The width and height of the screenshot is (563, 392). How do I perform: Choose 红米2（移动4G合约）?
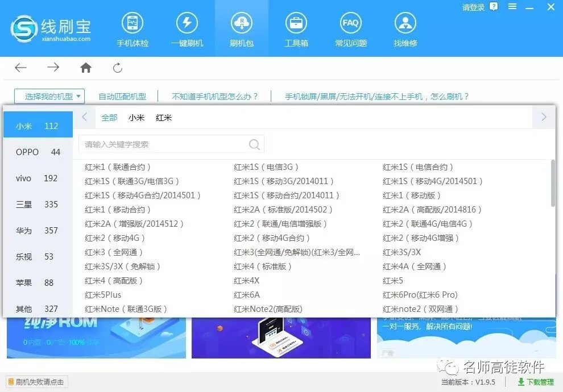click(x=271, y=238)
